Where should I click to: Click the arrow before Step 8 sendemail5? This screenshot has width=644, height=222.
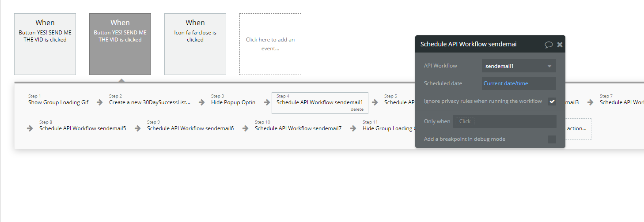click(x=30, y=128)
